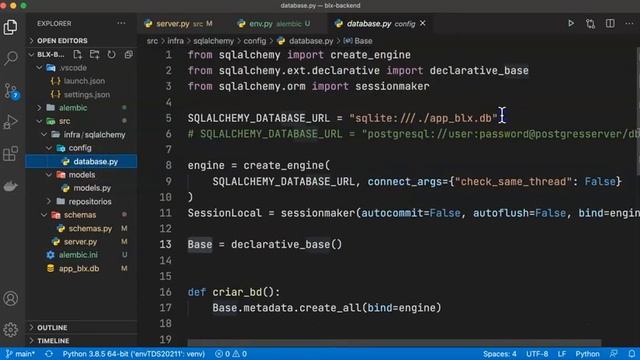
Task: Click sqlalchemy in the breadcrumb path
Action: pos(213,41)
